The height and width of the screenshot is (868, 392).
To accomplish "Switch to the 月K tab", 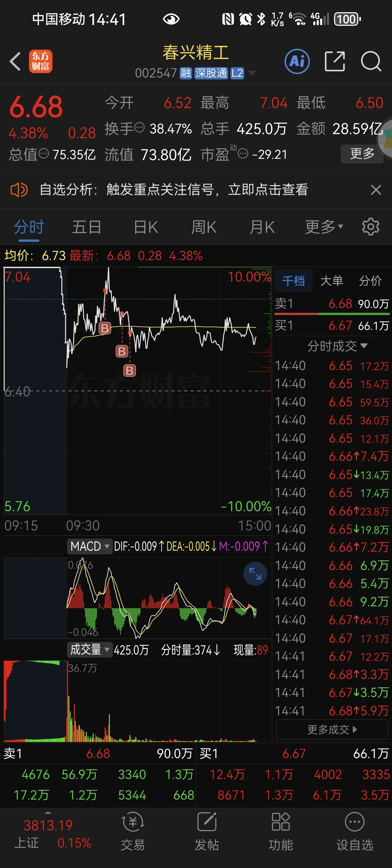I will 262,227.
